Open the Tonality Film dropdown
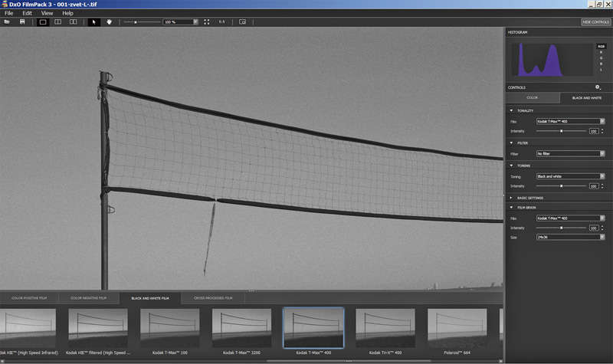613x364 pixels. 570,121
